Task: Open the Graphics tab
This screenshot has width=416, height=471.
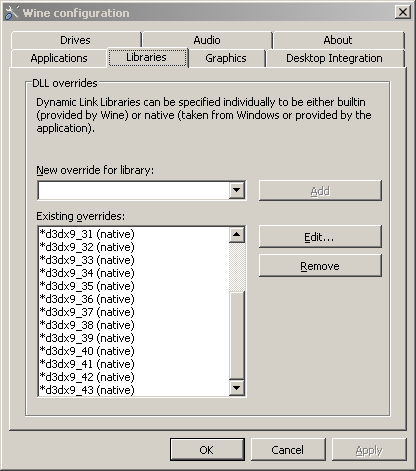Action: tap(226, 58)
